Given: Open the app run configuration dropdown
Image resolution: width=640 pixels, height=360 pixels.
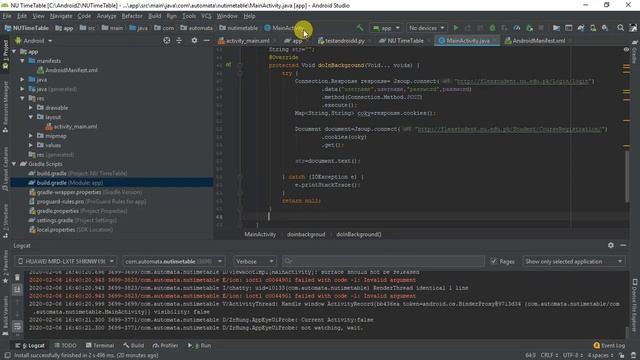Looking at the screenshot, I should coord(386,28).
